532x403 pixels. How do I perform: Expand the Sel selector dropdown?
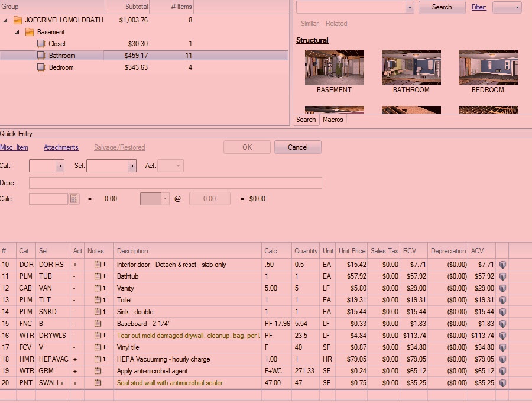tap(132, 166)
